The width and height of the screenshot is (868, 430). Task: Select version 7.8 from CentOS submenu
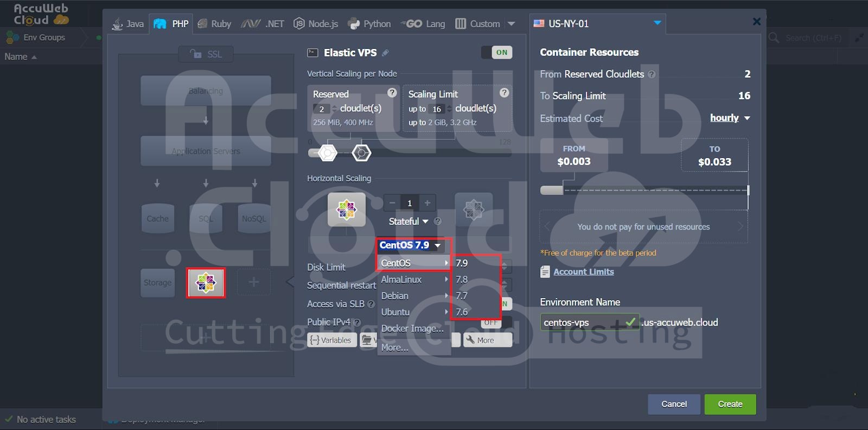462,280
